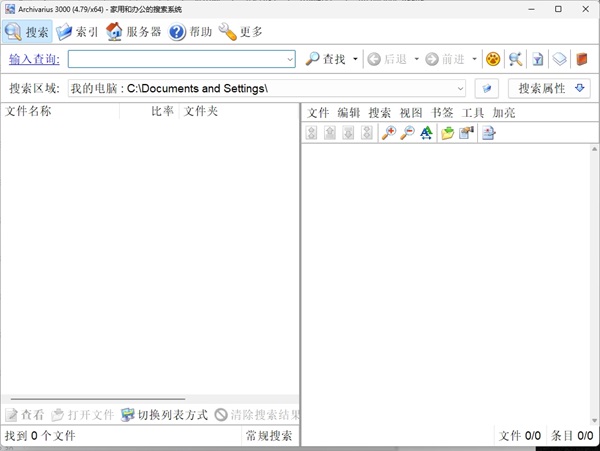The height and width of the screenshot is (451, 600).
Task: Open the 后退 history dropdown arrow
Action: click(417, 59)
